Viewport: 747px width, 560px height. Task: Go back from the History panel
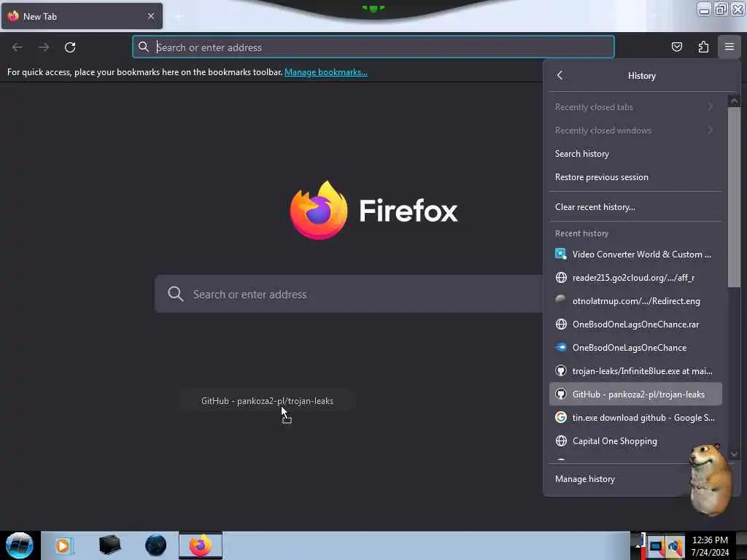(x=560, y=75)
